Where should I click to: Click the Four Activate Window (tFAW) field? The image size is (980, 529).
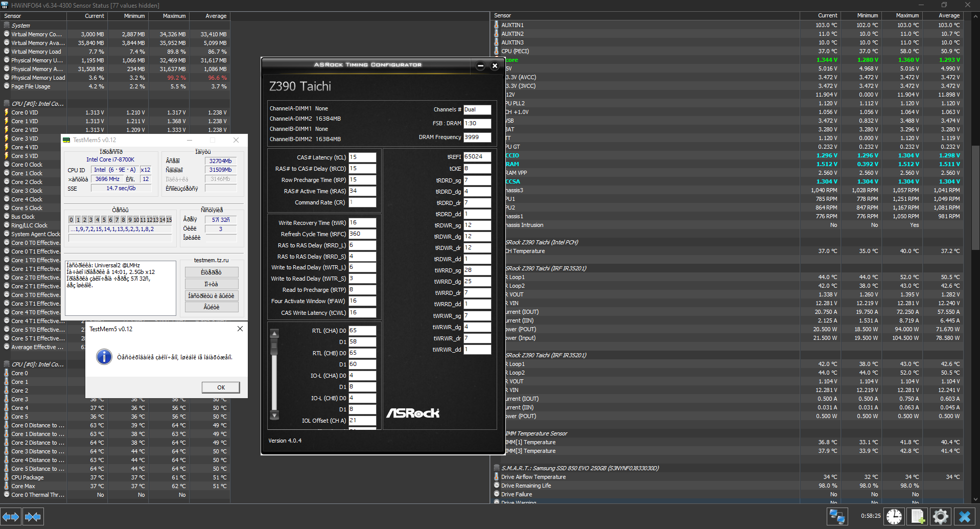(362, 301)
